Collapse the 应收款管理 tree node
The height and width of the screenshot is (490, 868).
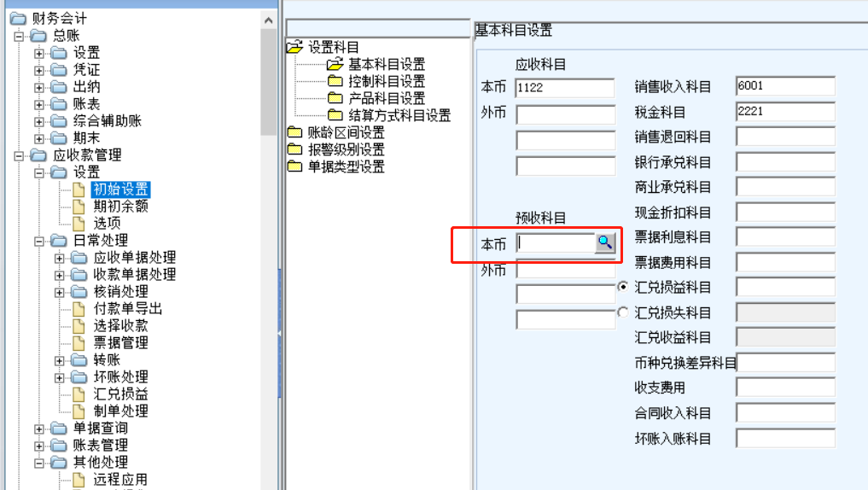[19, 155]
